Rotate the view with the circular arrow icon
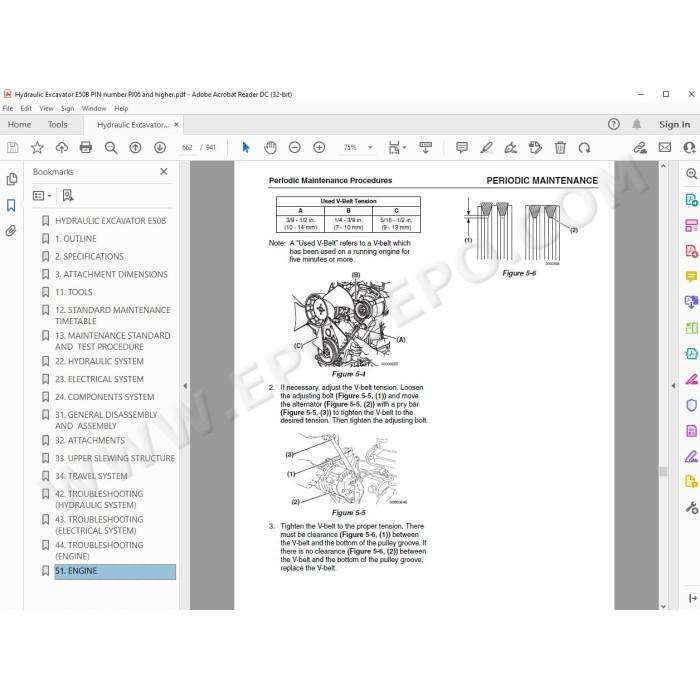This screenshot has height=700, width=700. 584,147
